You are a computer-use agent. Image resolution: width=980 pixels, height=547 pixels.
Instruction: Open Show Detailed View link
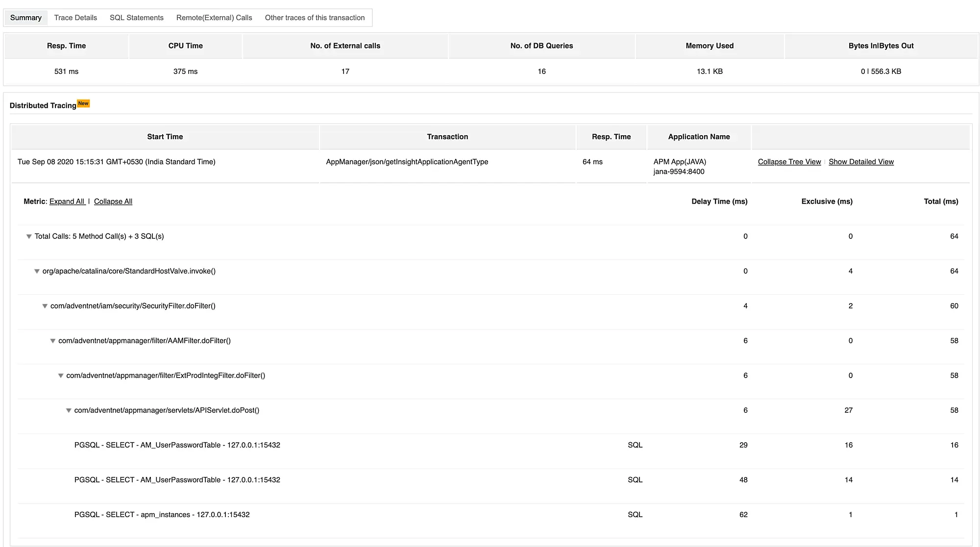pos(861,162)
